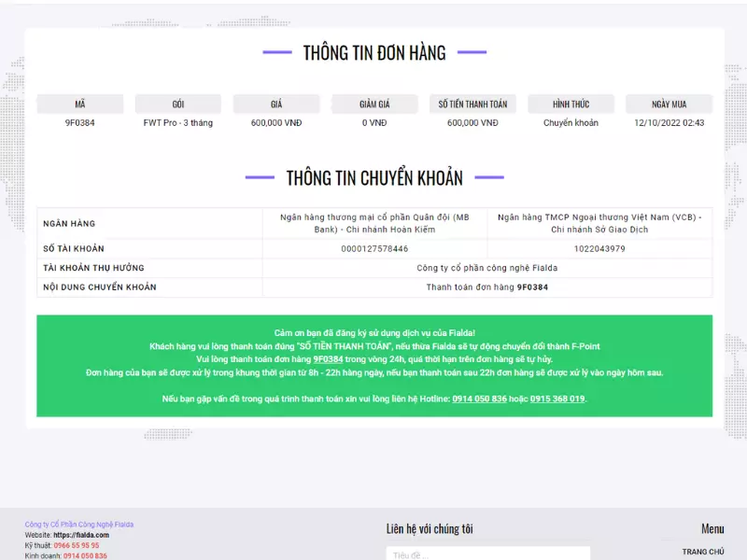Click the Liên hệ với chúng tôi heading

[430, 528]
